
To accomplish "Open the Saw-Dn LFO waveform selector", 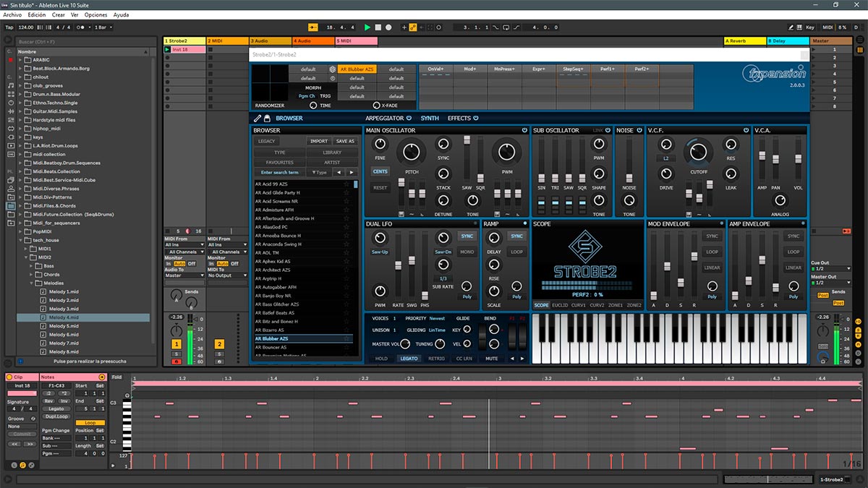I will tap(443, 252).
